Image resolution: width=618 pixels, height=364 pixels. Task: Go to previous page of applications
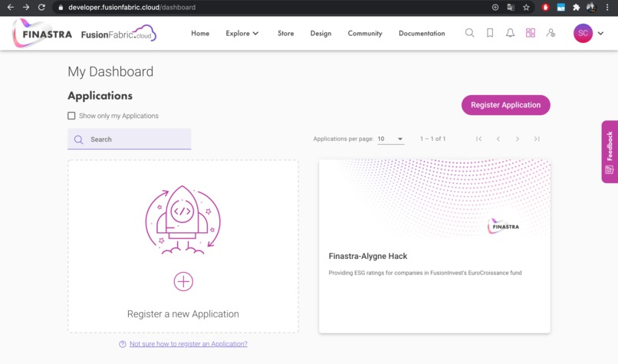pos(498,139)
